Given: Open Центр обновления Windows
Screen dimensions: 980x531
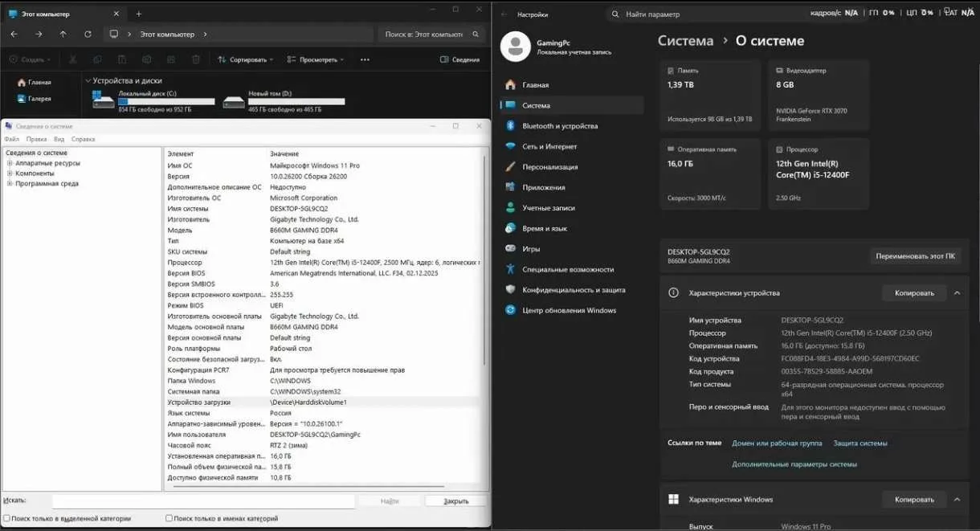Looking at the screenshot, I should [x=571, y=311].
